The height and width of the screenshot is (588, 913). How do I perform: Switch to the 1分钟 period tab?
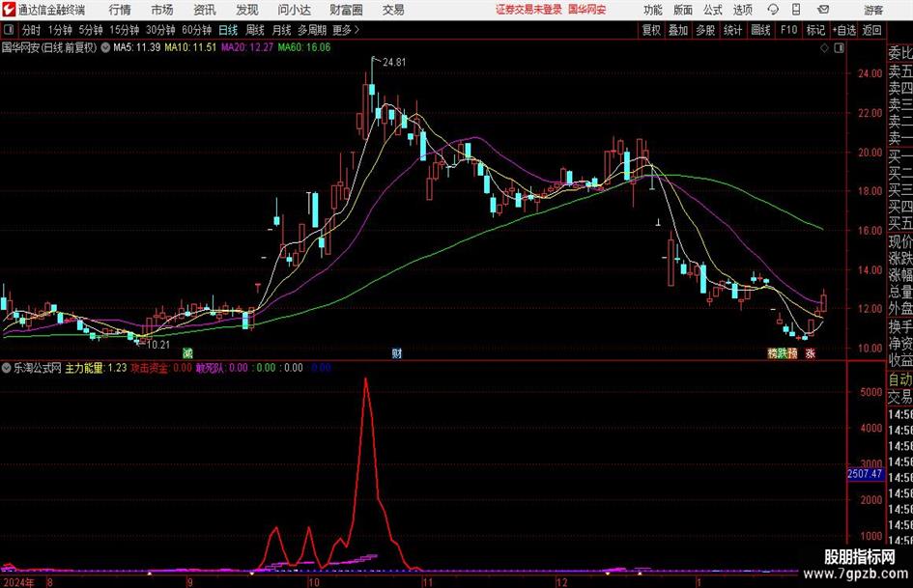pyautogui.click(x=60, y=30)
